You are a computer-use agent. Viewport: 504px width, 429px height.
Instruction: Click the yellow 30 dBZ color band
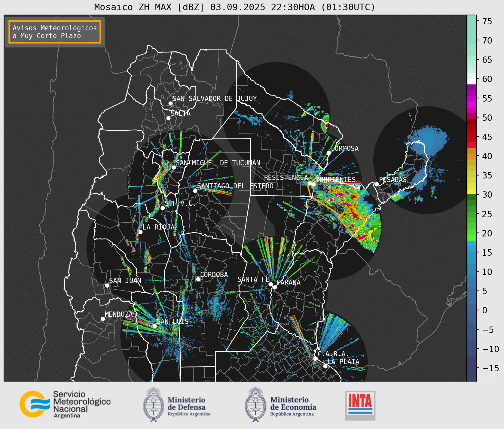pyautogui.click(x=472, y=191)
